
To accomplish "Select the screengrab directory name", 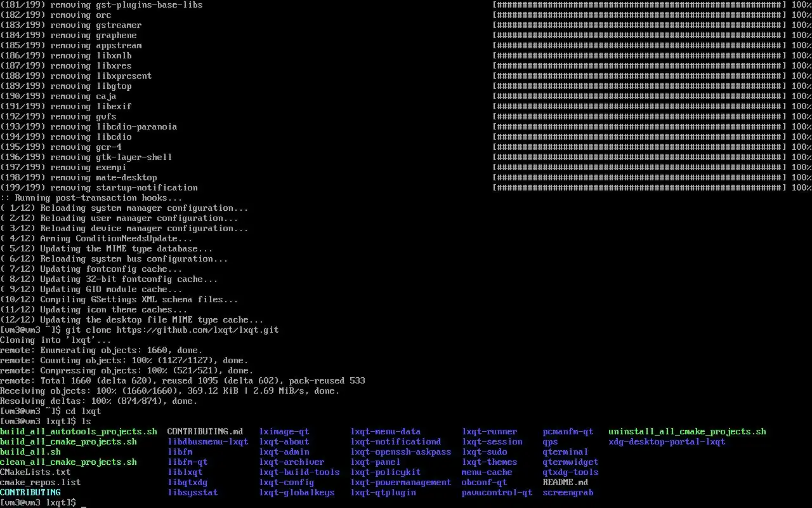I will 568,493.
